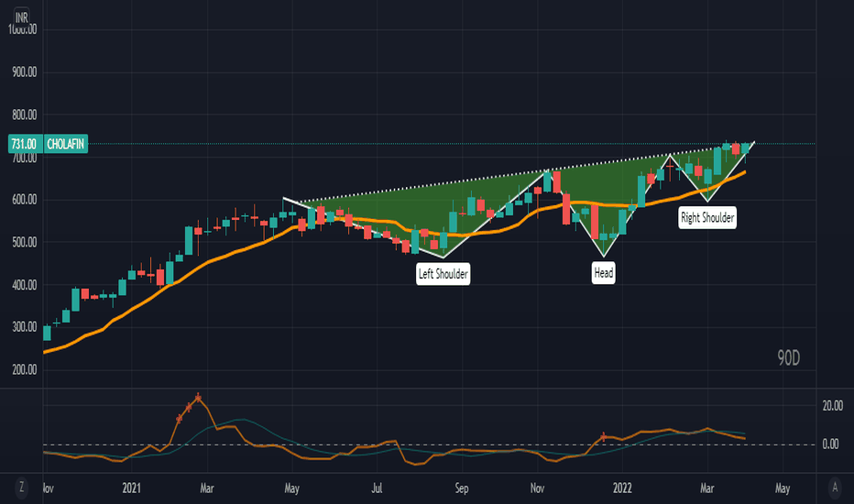Toggle the auto scale A button

click(x=835, y=488)
